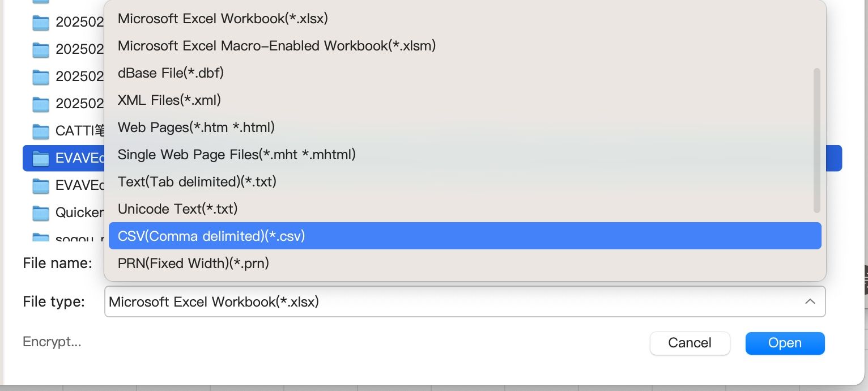The height and width of the screenshot is (391, 868).
Task: Choose Microsoft Excel Workbook (*.xlsx) option
Action: pos(223,19)
